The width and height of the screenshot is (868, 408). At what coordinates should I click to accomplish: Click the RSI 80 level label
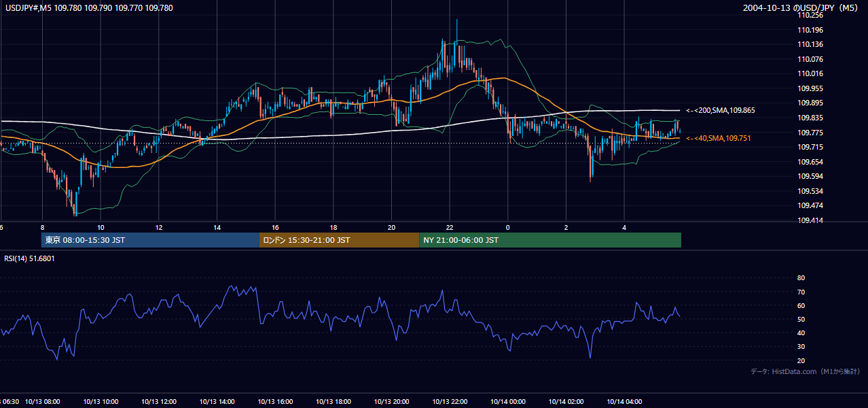pos(801,278)
